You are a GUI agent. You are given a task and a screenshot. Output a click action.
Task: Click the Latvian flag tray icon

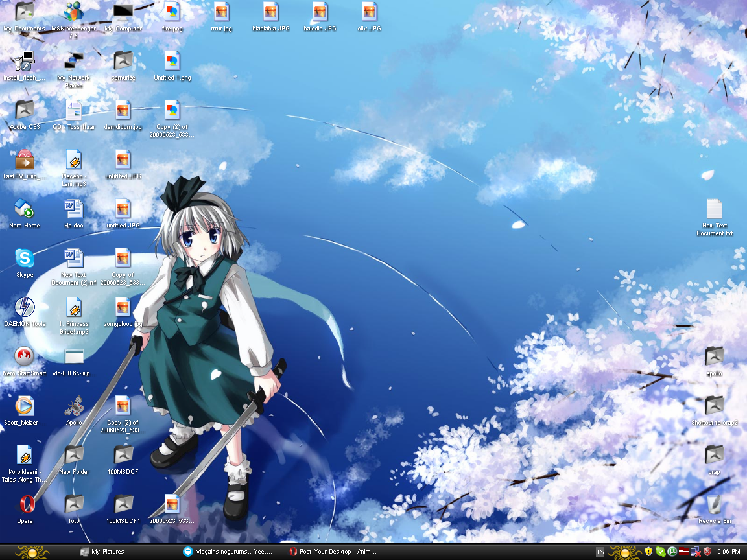coord(684,552)
